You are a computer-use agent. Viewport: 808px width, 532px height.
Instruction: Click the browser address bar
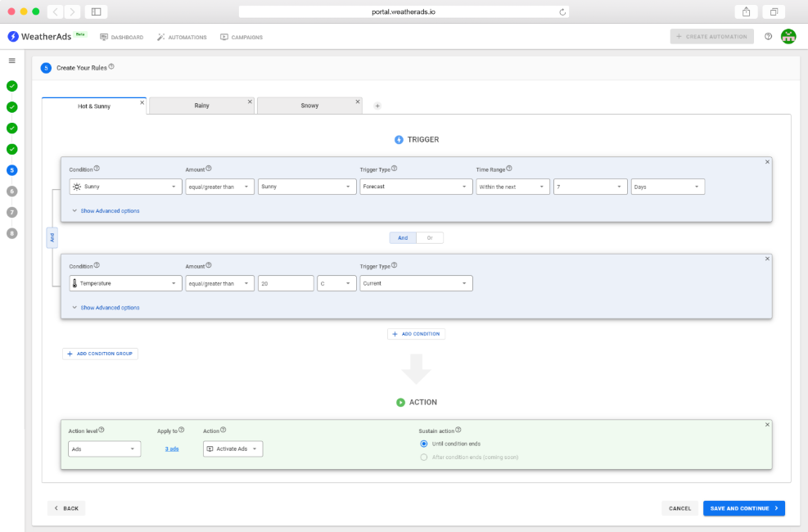coord(404,11)
